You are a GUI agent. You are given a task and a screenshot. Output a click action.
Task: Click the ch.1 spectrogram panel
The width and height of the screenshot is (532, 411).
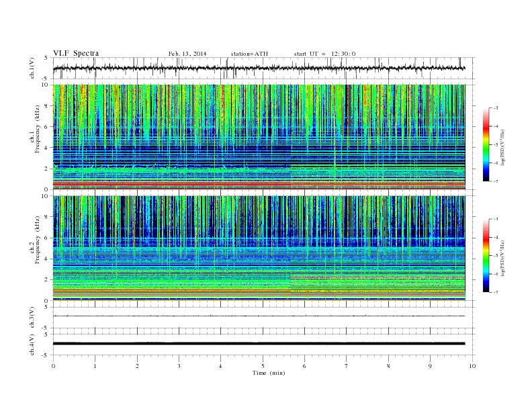pos(259,137)
